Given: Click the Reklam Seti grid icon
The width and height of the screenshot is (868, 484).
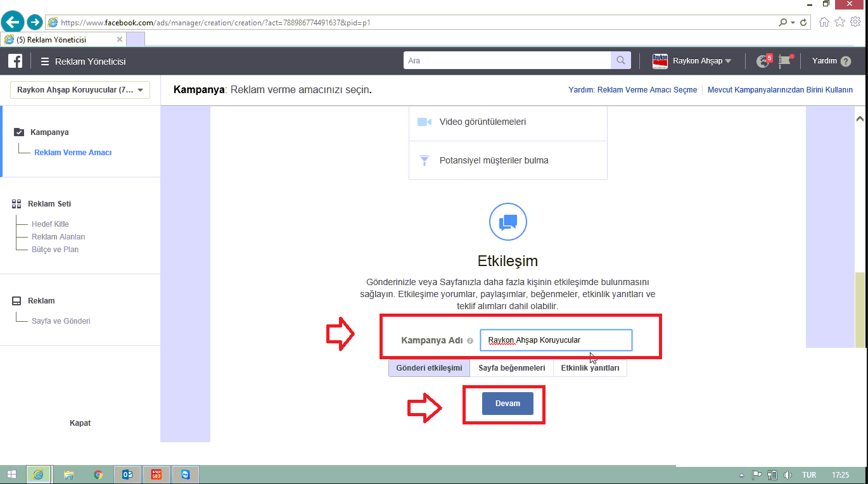Looking at the screenshot, I should pyautogui.click(x=17, y=204).
